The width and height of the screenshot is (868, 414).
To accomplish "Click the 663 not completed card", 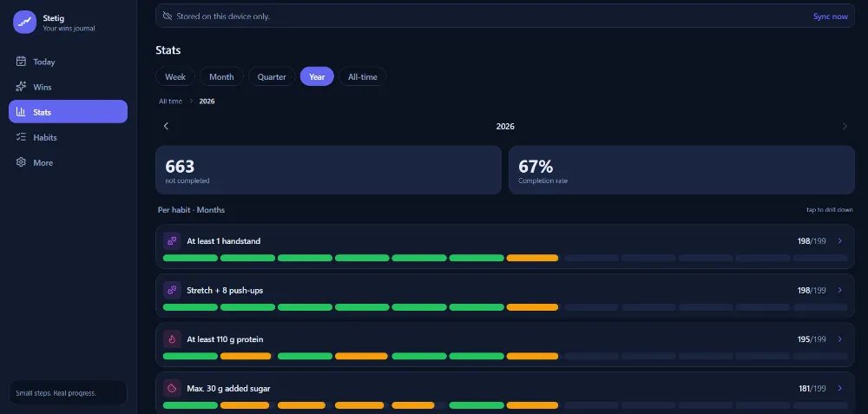I will (328, 170).
